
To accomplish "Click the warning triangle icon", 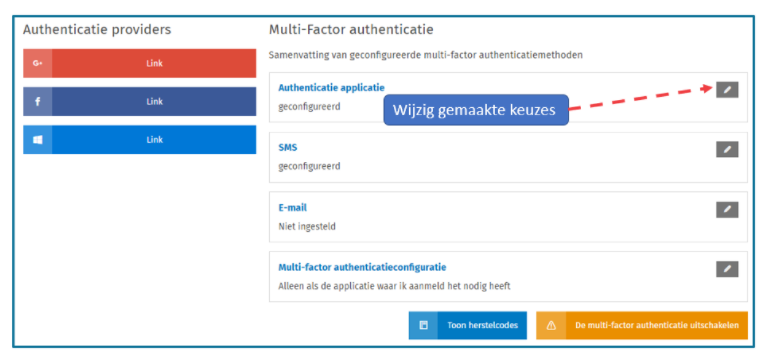I will pyautogui.click(x=551, y=326).
